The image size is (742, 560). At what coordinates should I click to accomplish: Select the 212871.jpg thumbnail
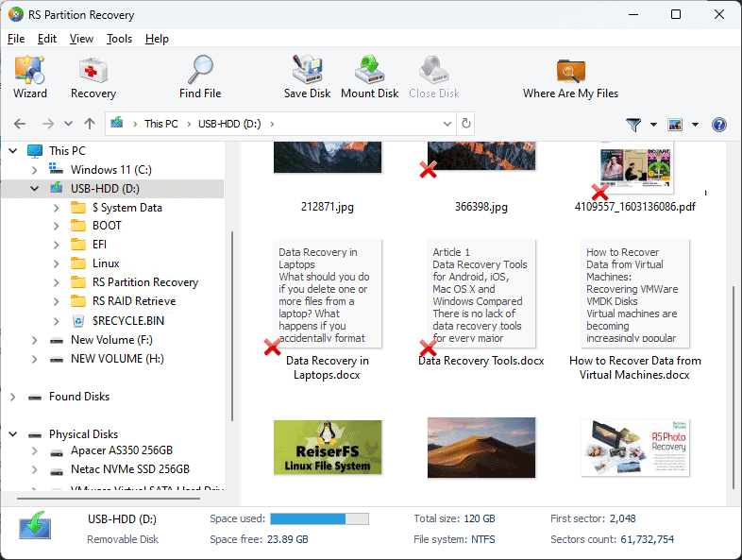[x=328, y=157]
